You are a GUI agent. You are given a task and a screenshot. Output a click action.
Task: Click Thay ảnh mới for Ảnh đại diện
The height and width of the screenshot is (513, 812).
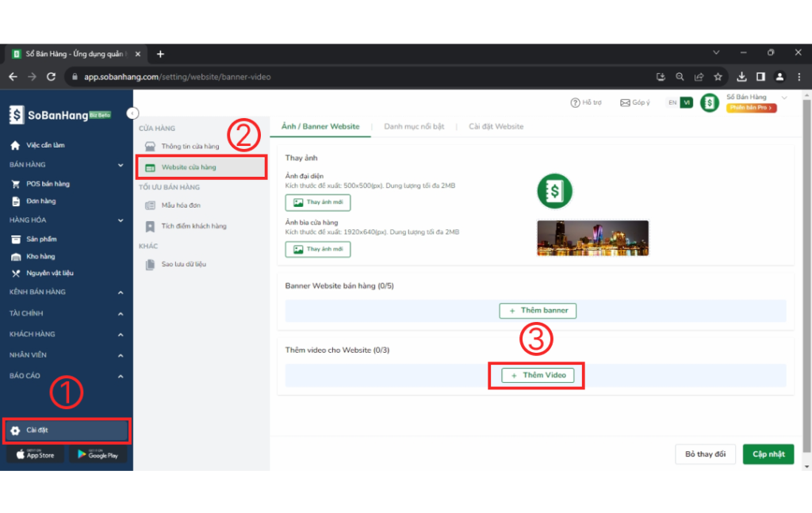point(317,202)
